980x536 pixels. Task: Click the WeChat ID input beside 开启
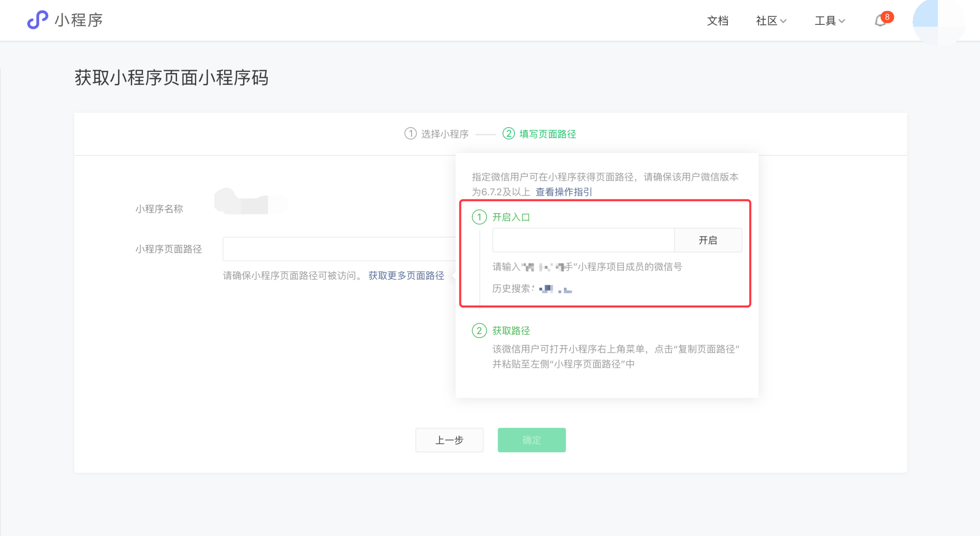[x=583, y=240]
